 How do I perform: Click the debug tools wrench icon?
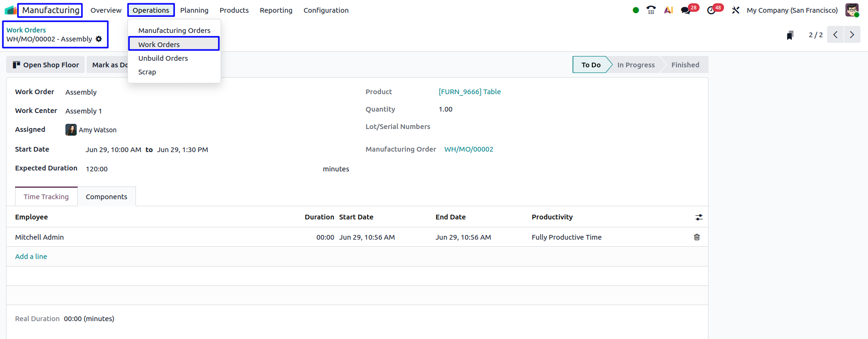tap(736, 10)
